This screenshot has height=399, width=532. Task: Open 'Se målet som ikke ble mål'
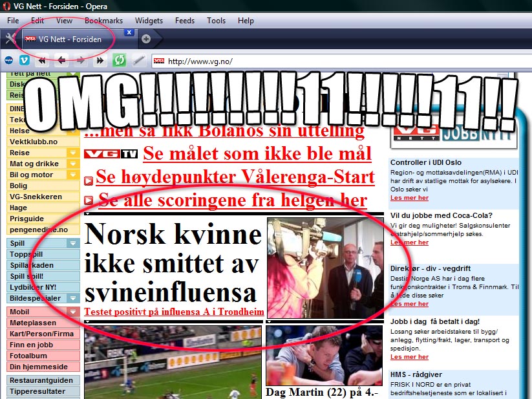point(257,154)
